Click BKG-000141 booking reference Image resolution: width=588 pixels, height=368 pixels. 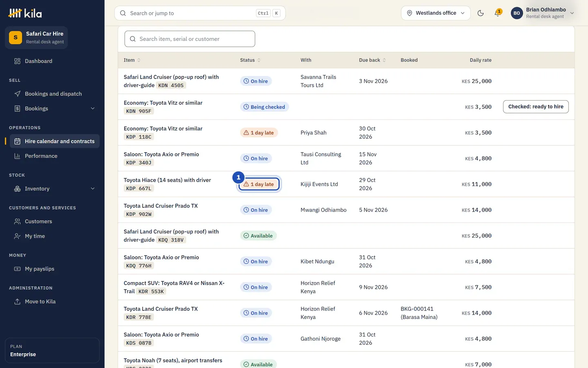click(x=417, y=309)
